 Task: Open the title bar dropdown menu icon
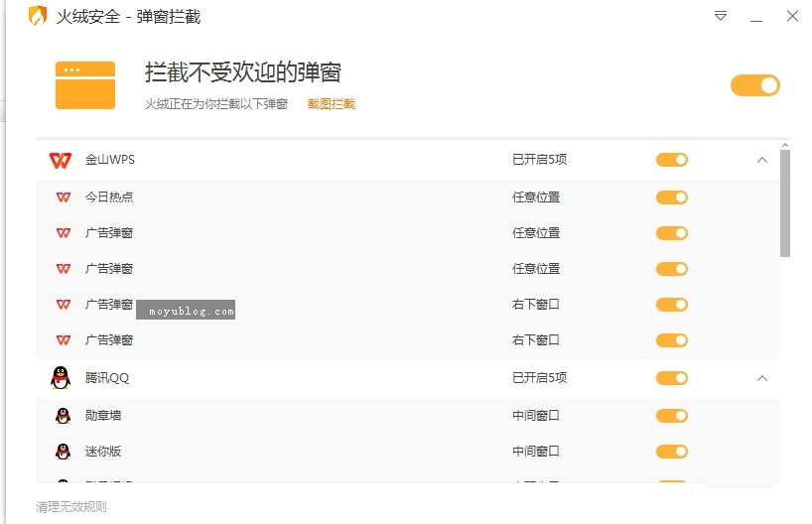(x=721, y=16)
